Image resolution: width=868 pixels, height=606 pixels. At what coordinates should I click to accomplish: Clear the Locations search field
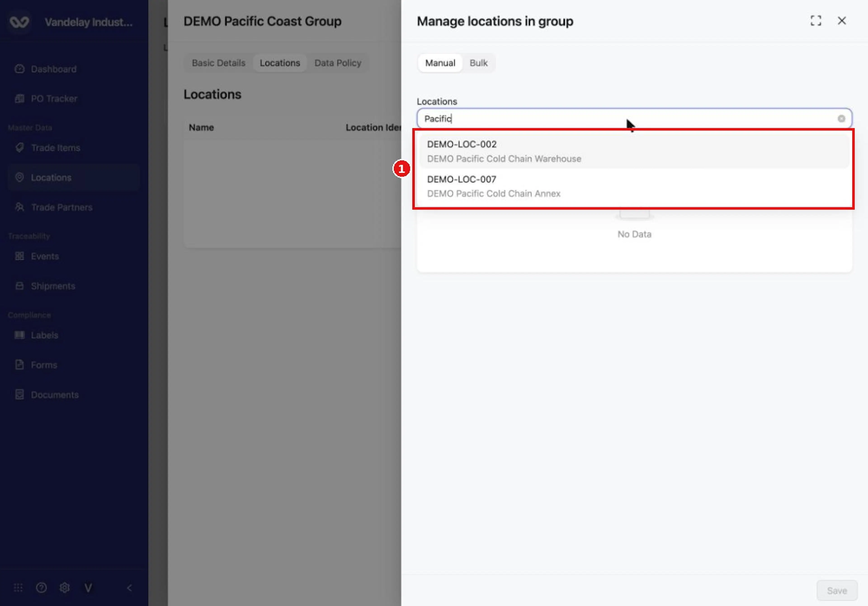[x=841, y=119]
